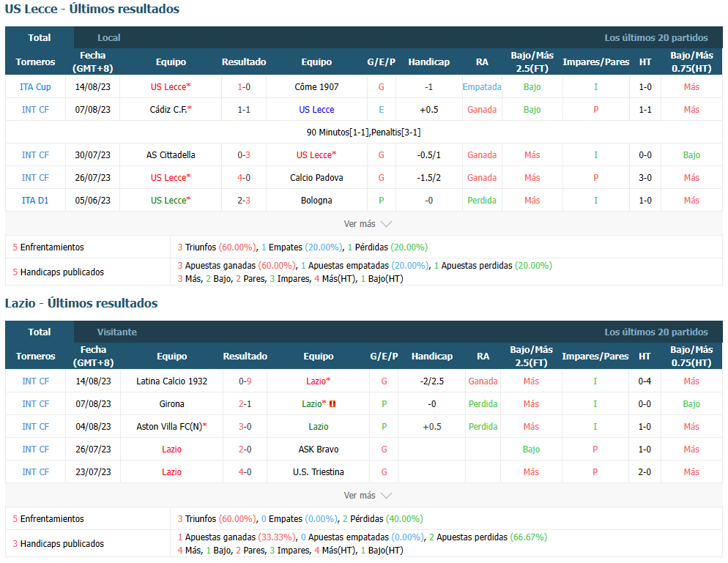
Task: Open INT CF link for ASK Bravo match
Action: point(35,450)
